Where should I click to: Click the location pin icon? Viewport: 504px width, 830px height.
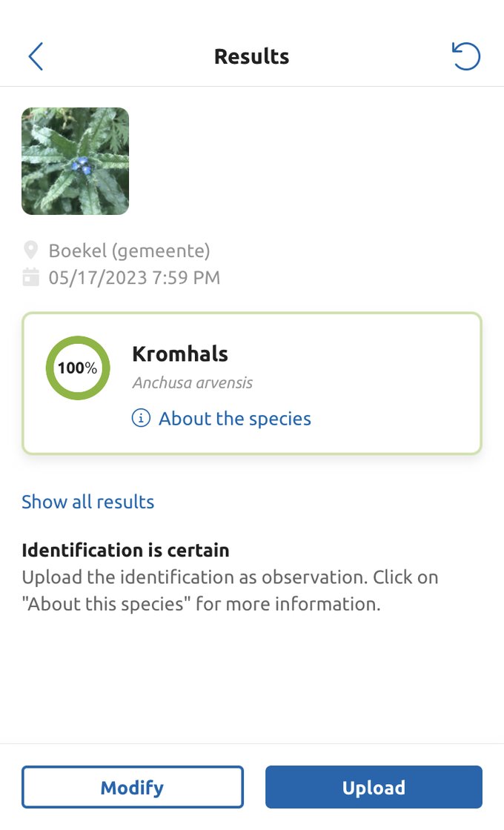click(30, 250)
